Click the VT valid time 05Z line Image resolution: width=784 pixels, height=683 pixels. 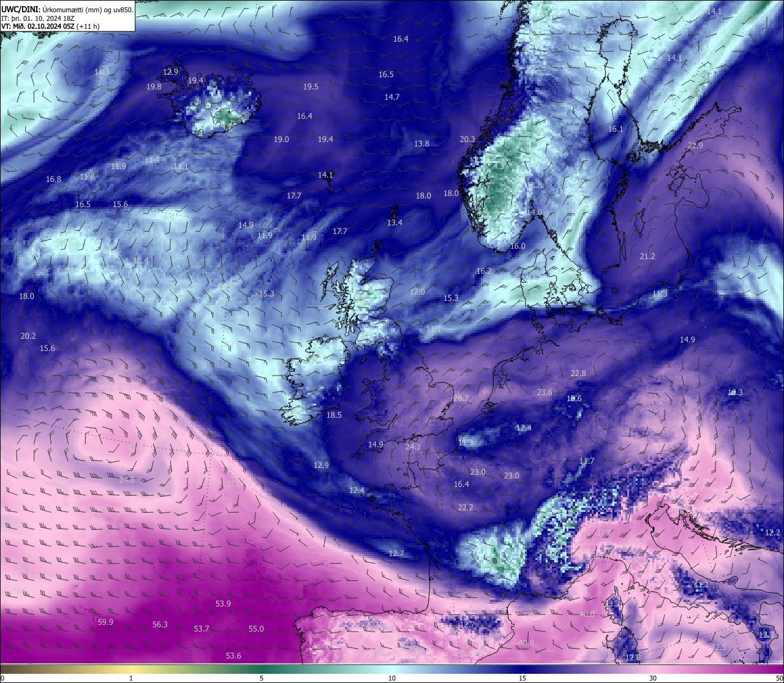50,26
